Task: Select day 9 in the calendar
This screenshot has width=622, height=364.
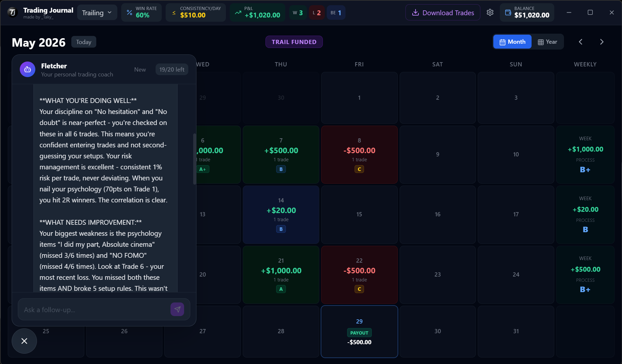Action: pos(438,154)
